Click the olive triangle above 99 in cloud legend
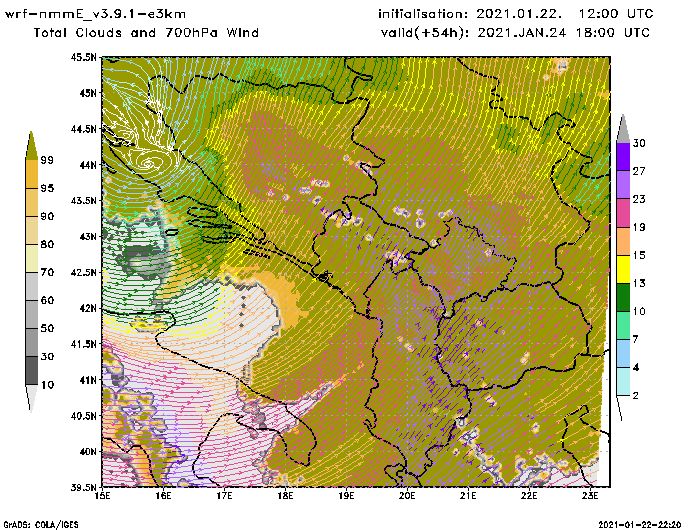The image size is (700, 530). click(31, 146)
